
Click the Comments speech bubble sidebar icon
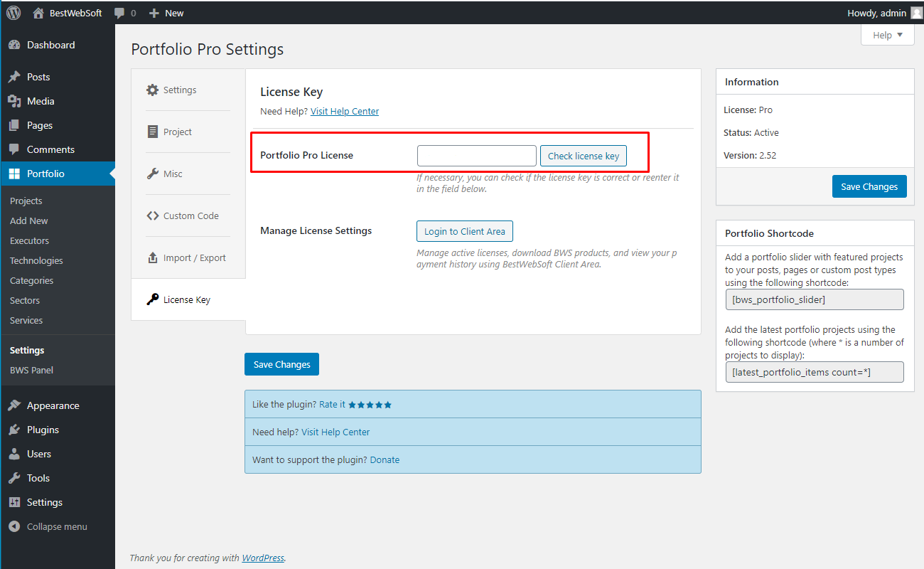(14, 149)
